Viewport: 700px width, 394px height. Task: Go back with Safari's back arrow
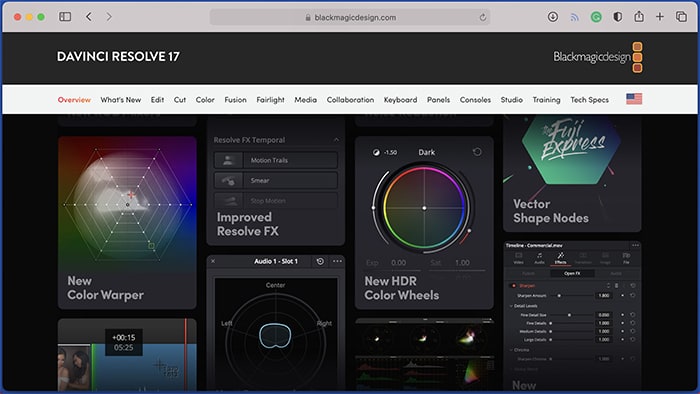(x=89, y=17)
